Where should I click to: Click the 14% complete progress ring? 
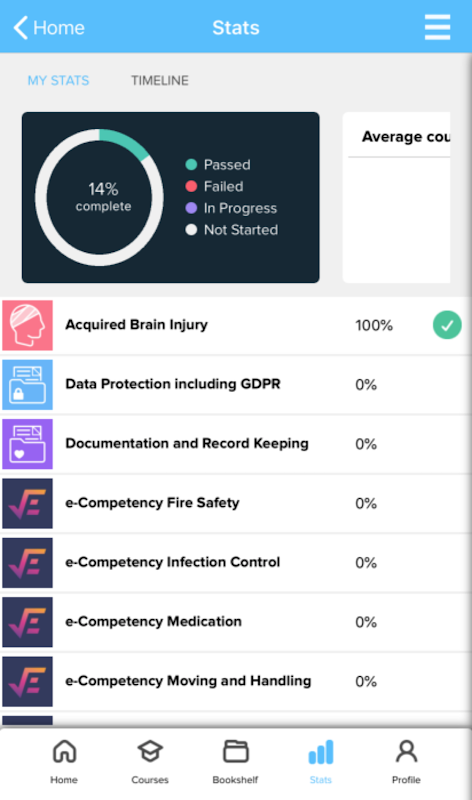(100, 197)
